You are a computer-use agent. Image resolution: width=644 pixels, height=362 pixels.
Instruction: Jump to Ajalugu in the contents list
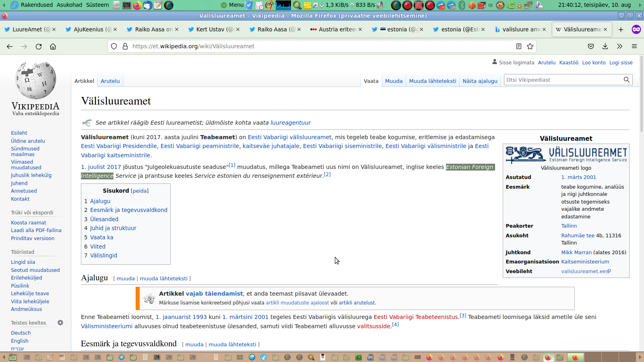coord(100,201)
